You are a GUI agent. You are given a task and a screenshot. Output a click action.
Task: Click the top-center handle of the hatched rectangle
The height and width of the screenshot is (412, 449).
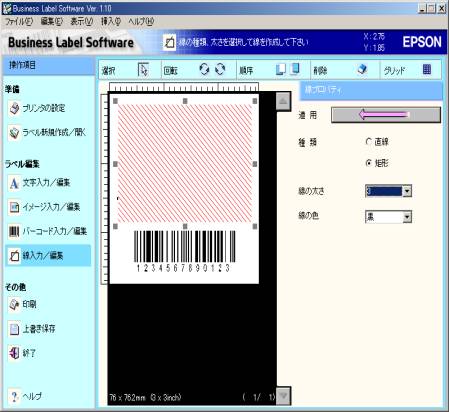[185, 101]
